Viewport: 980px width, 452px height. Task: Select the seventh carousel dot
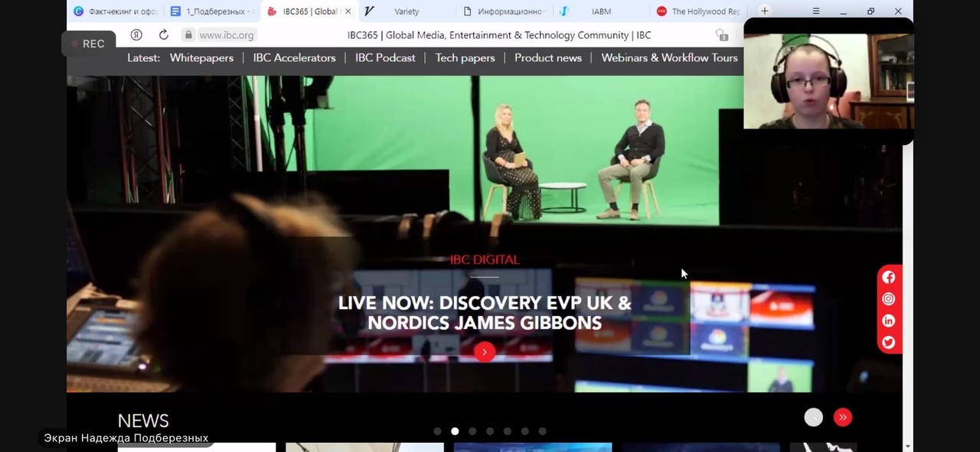click(542, 431)
